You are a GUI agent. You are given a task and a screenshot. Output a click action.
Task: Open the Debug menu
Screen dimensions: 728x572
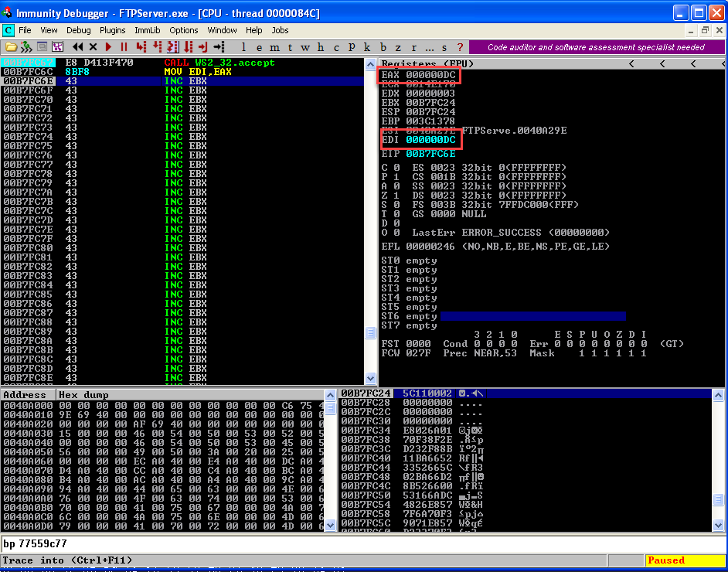click(79, 31)
